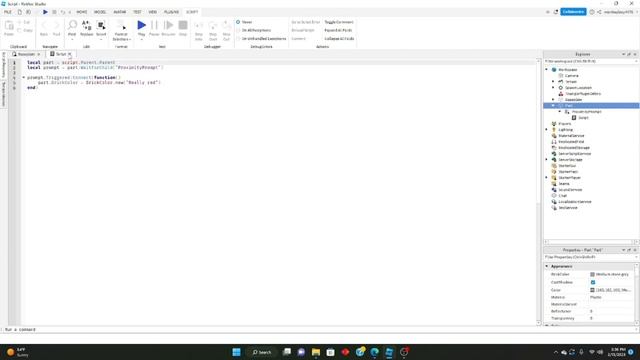640x360 pixels.
Task: Click the Step Into debugger icon
Action: pos(199,26)
